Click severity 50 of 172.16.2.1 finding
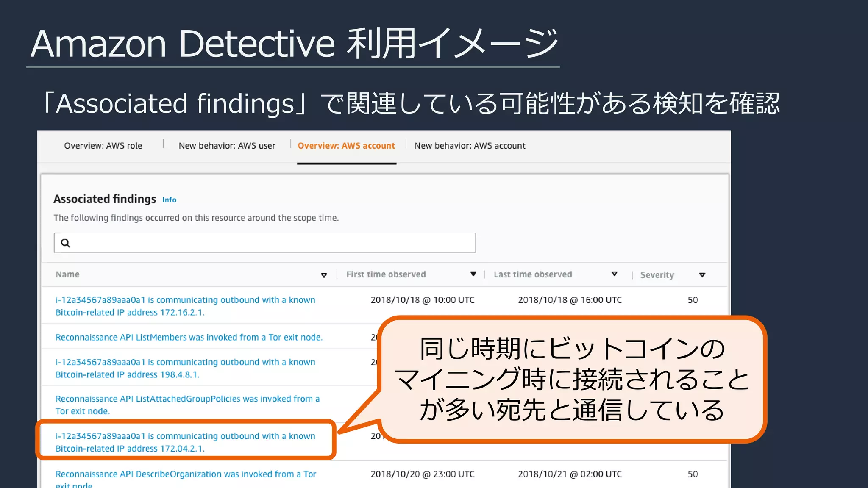This screenshot has width=868, height=488. (x=693, y=300)
